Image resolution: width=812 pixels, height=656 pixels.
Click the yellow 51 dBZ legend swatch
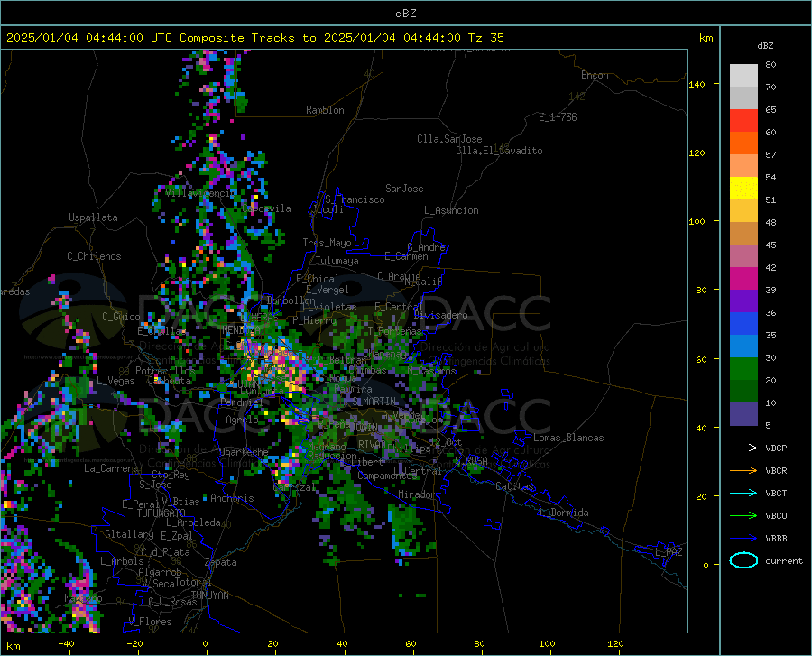[743, 189]
